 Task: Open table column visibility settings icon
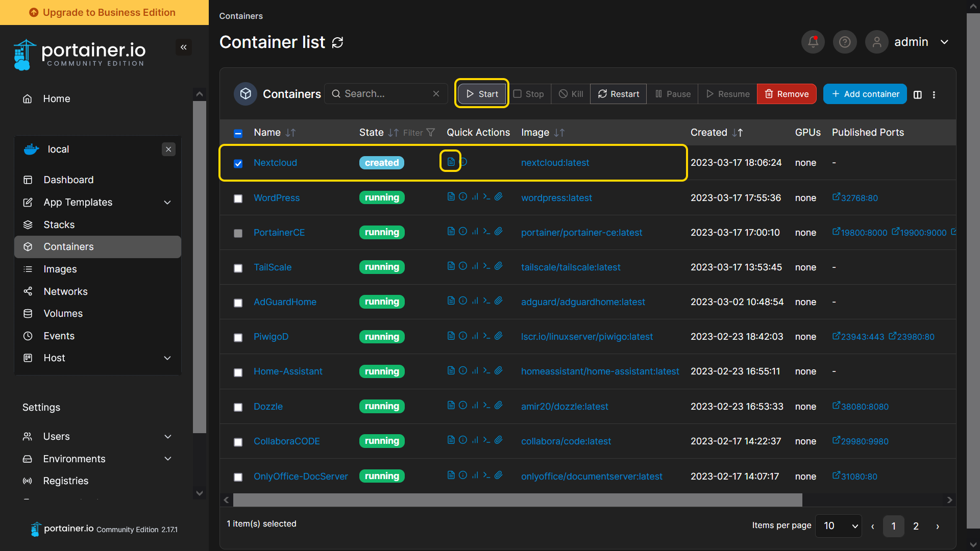coord(917,94)
